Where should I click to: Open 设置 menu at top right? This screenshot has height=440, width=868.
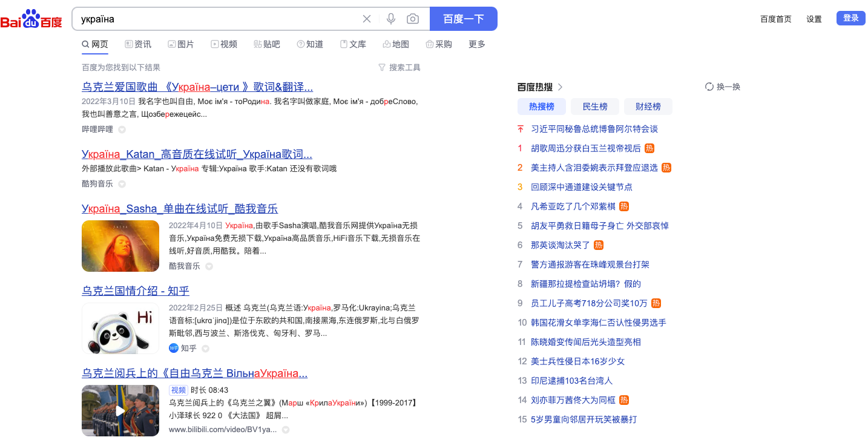point(814,19)
